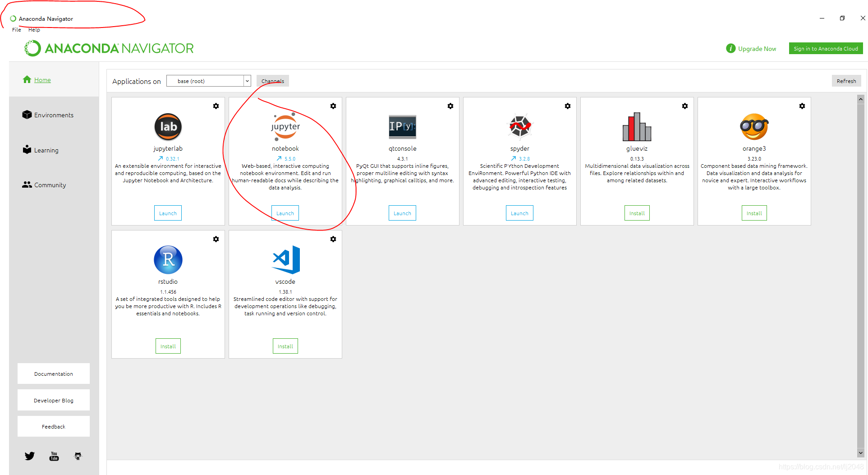Click the RStudio R icon

coord(168,260)
